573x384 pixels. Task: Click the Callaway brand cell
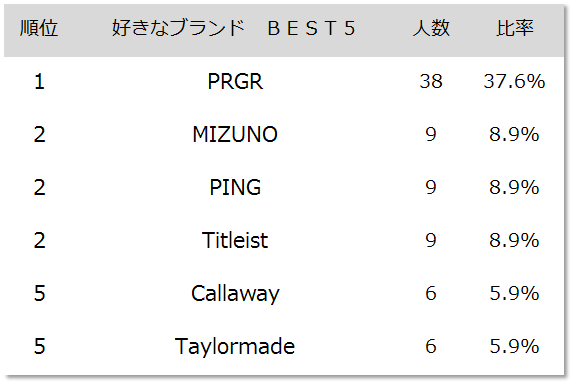point(235,294)
